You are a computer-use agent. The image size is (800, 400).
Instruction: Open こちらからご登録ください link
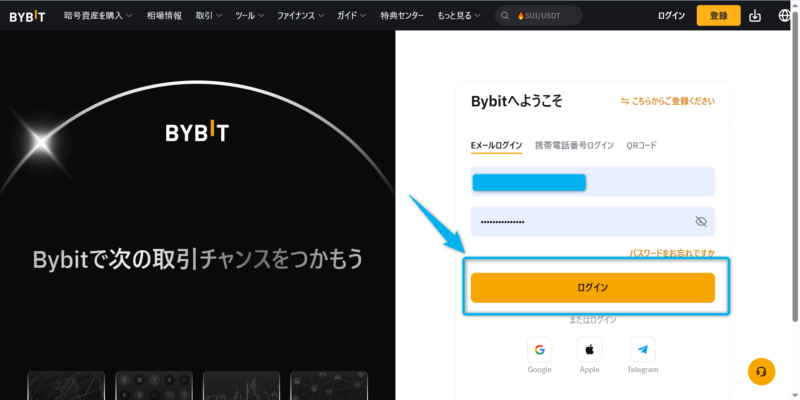pos(667,101)
